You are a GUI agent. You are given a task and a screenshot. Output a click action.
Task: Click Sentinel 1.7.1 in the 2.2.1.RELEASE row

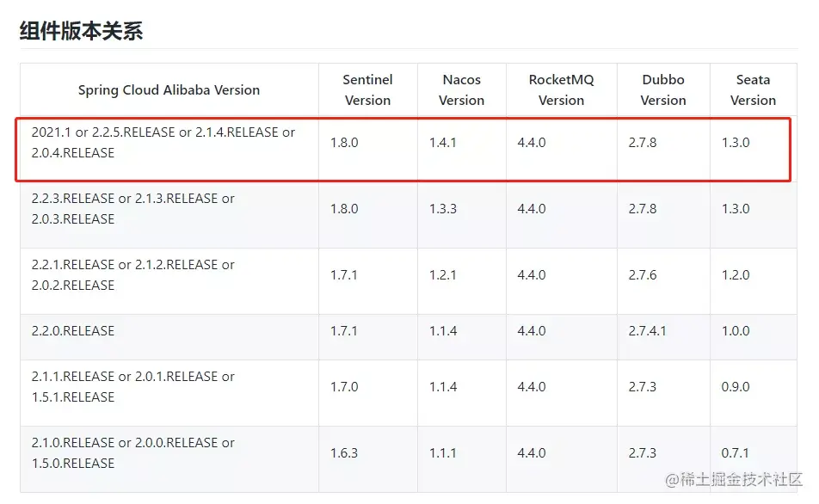click(x=344, y=275)
